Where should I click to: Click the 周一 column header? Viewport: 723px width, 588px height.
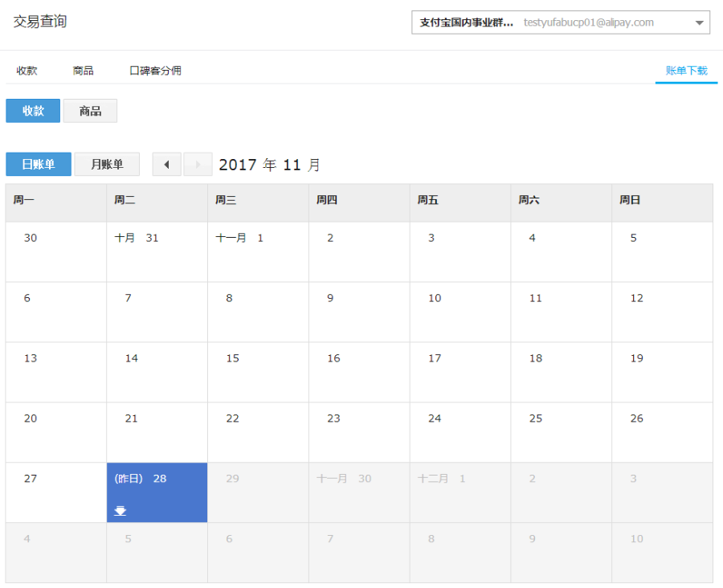click(55, 203)
